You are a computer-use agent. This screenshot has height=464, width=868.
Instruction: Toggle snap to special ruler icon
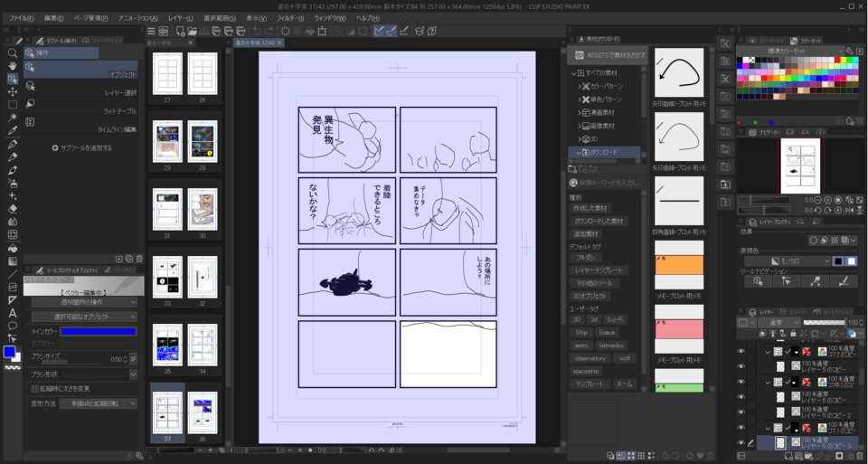[x=392, y=32]
